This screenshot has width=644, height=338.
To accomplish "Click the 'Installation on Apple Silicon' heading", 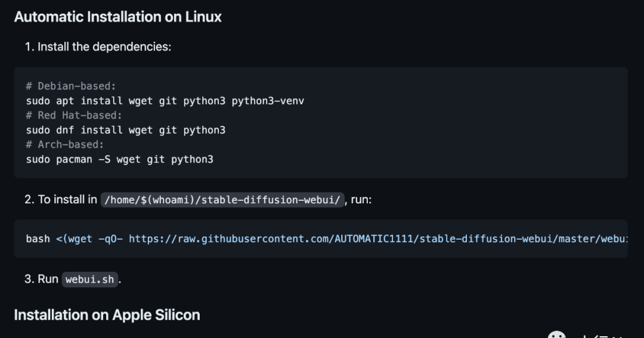I will 107,315.
